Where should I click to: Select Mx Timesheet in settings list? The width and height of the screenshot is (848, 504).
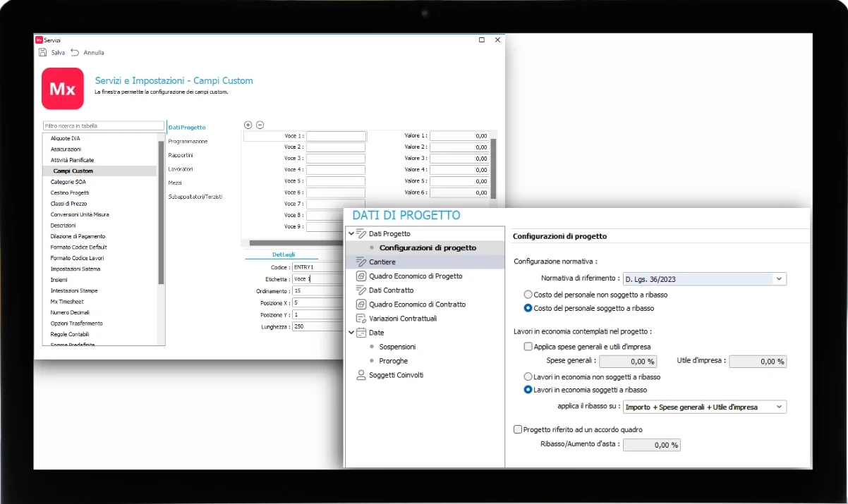68,301
